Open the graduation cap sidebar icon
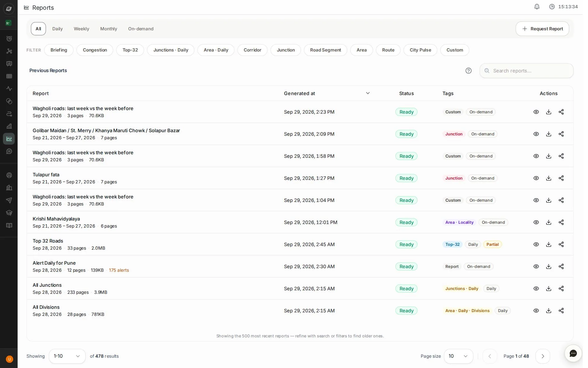This screenshot has height=368, width=588. coord(9,213)
